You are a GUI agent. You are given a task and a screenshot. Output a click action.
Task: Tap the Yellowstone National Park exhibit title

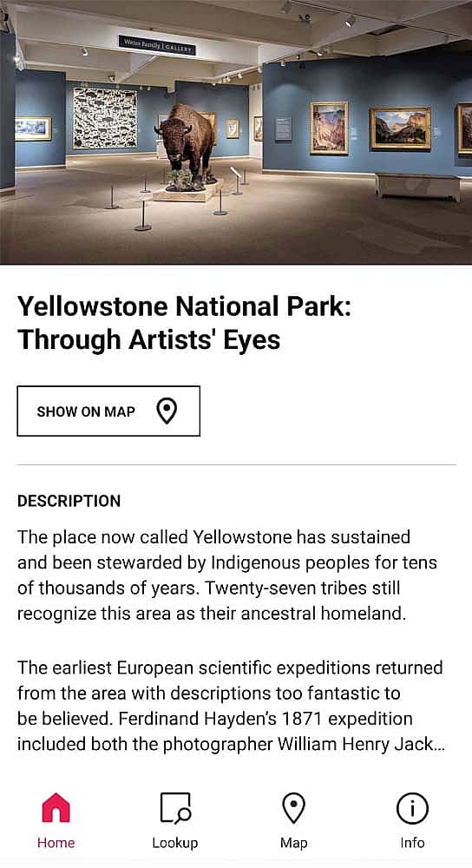184,323
